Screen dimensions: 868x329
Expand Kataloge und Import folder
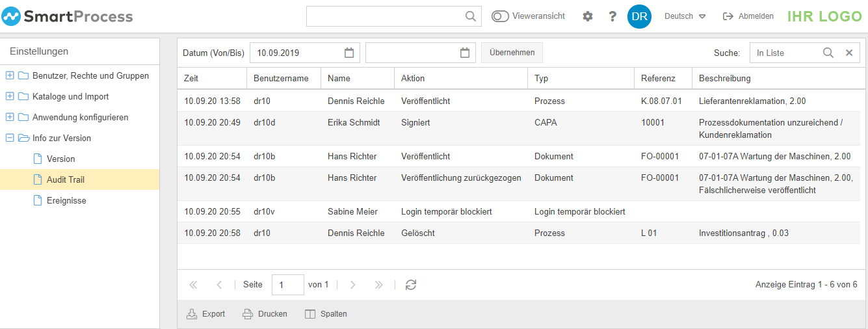point(10,96)
